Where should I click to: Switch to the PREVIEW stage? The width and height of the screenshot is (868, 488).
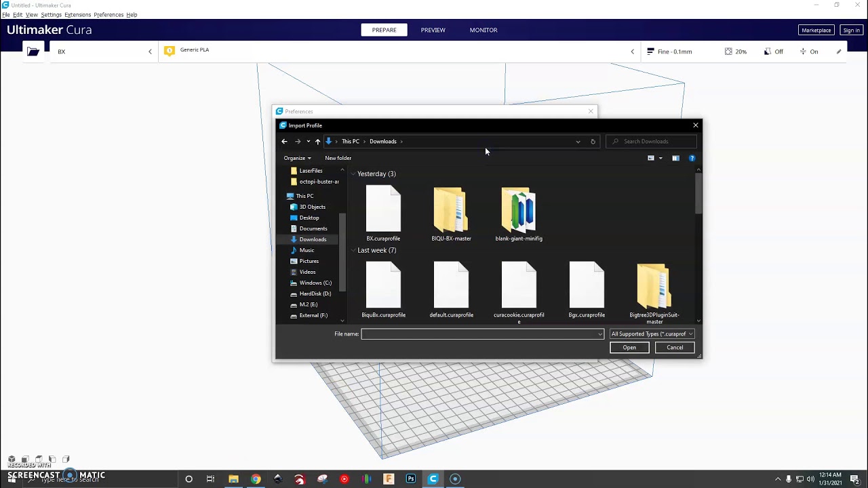433,30
